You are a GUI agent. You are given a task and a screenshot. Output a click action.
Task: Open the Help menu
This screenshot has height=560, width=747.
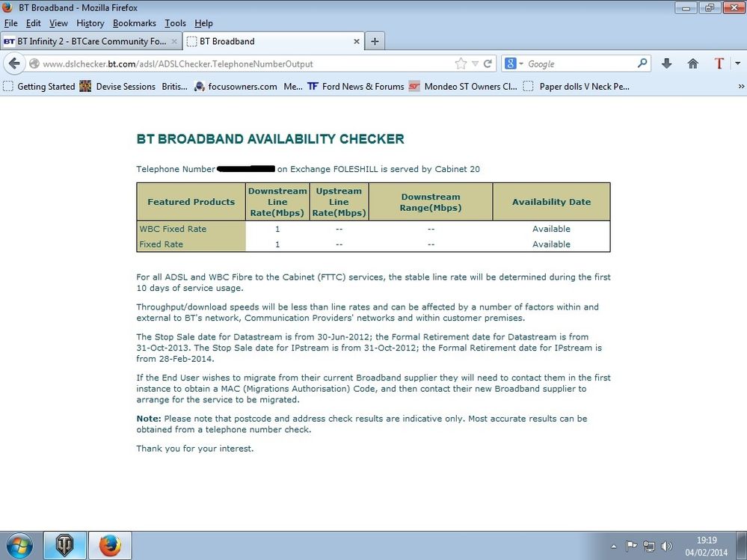(x=203, y=23)
